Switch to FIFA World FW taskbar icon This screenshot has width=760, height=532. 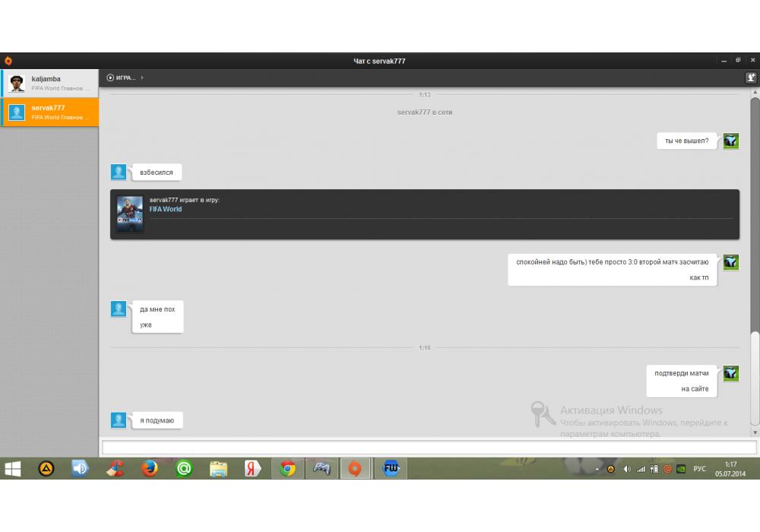click(391, 468)
